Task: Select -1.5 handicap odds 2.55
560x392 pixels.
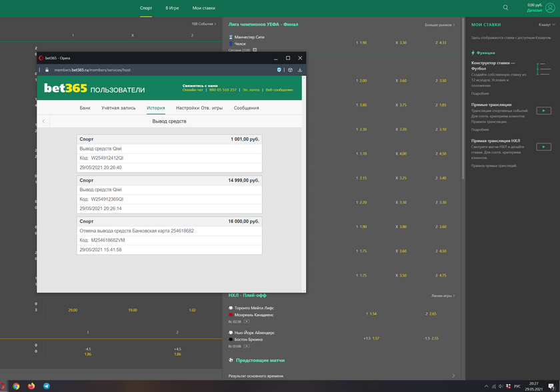Action: tap(431, 338)
